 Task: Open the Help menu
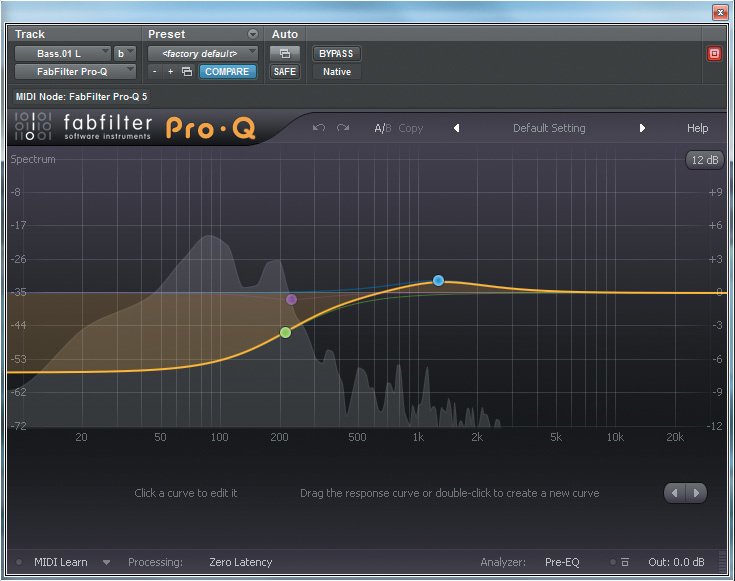click(x=697, y=128)
